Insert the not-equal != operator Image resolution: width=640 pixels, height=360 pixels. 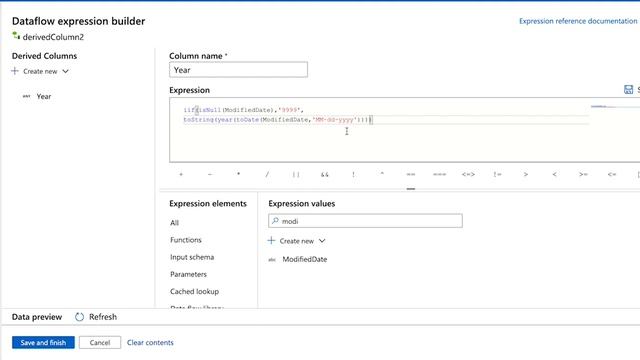pyautogui.click(x=497, y=174)
